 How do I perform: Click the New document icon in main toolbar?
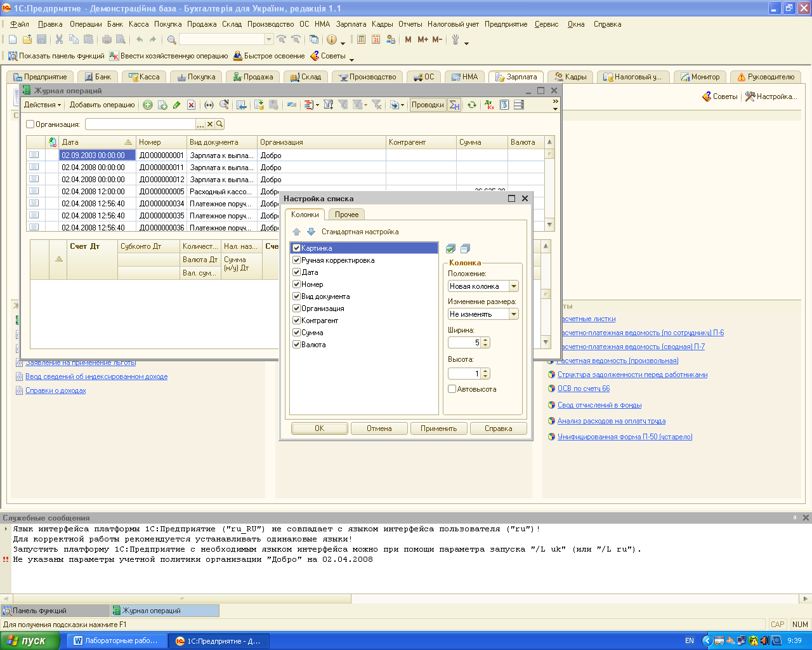click(x=13, y=39)
